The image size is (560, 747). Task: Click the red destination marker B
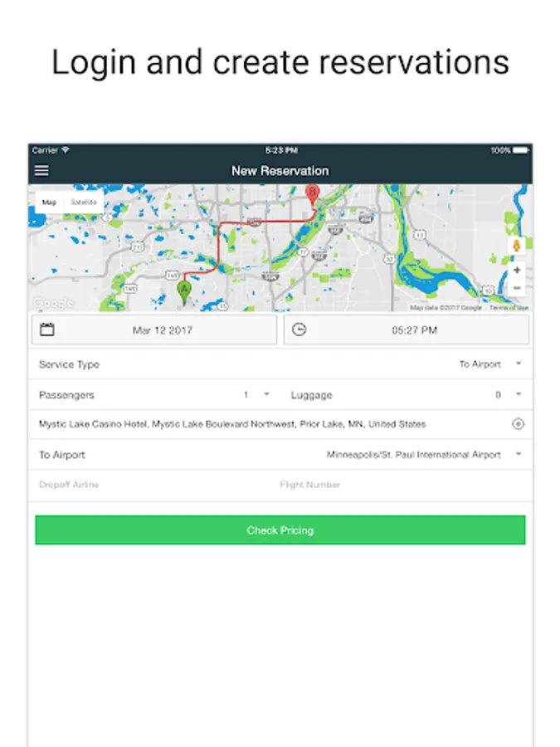click(313, 196)
